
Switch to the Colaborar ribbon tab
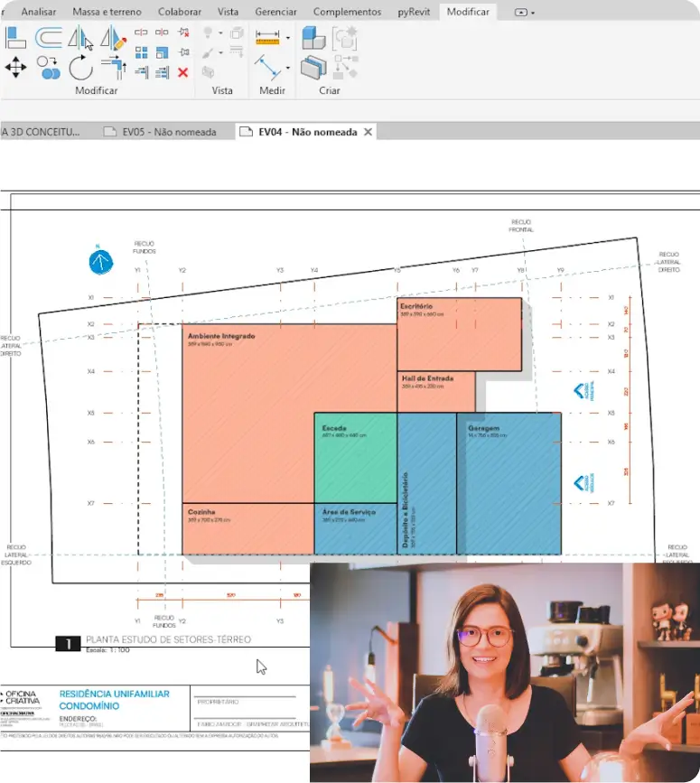[x=179, y=12]
